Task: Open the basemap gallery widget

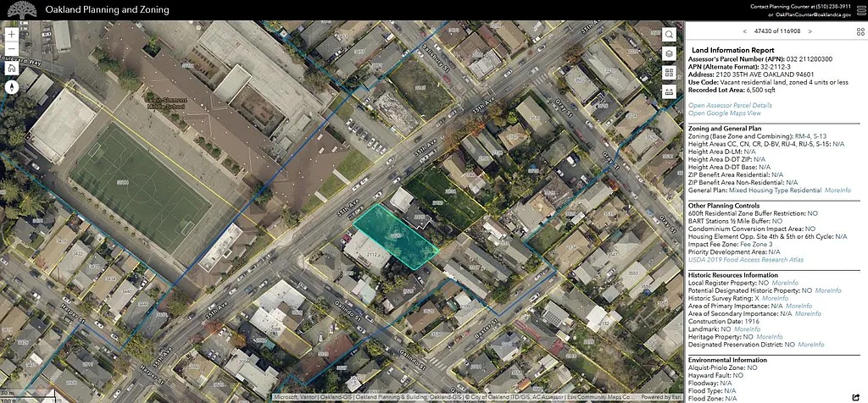Action: (x=670, y=73)
